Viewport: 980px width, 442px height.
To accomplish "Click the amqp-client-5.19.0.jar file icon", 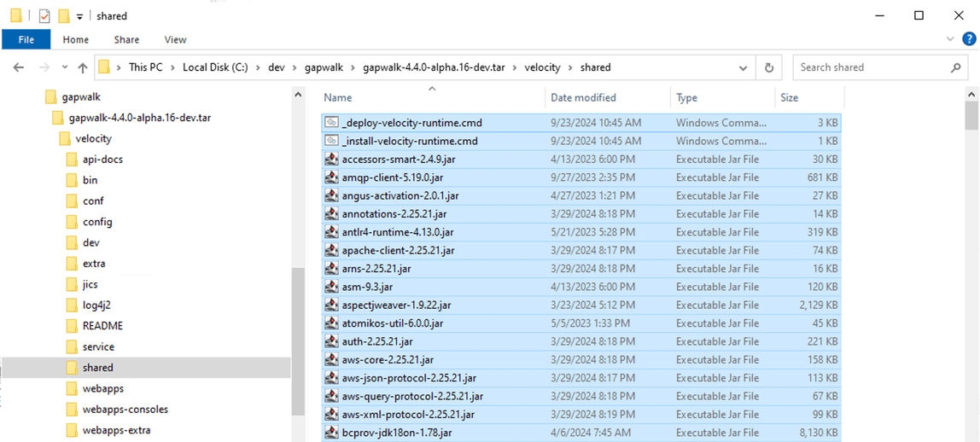I will [x=332, y=177].
